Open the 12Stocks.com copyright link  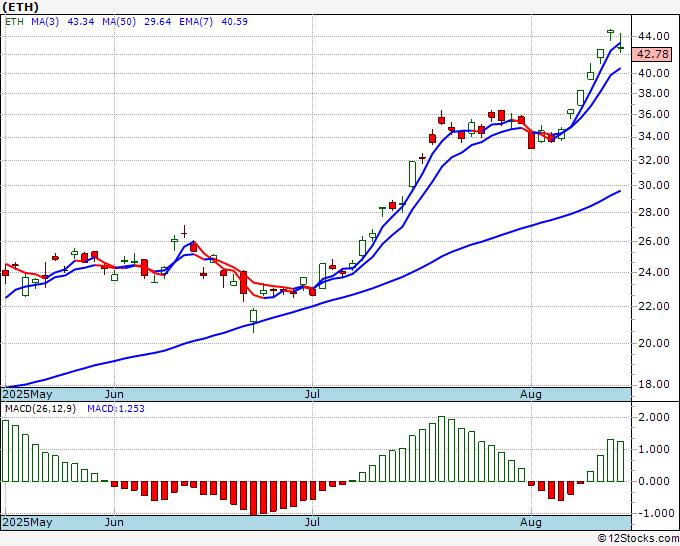click(x=638, y=539)
